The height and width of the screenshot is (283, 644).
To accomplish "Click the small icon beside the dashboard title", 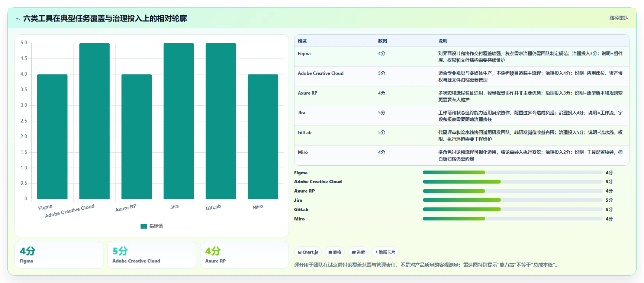I will [x=17, y=19].
